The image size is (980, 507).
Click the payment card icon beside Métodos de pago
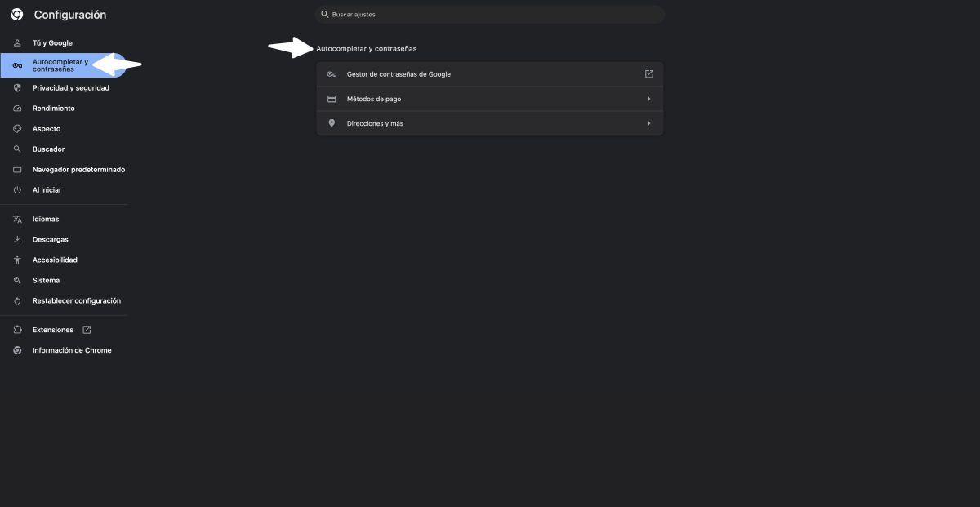click(332, 98)
